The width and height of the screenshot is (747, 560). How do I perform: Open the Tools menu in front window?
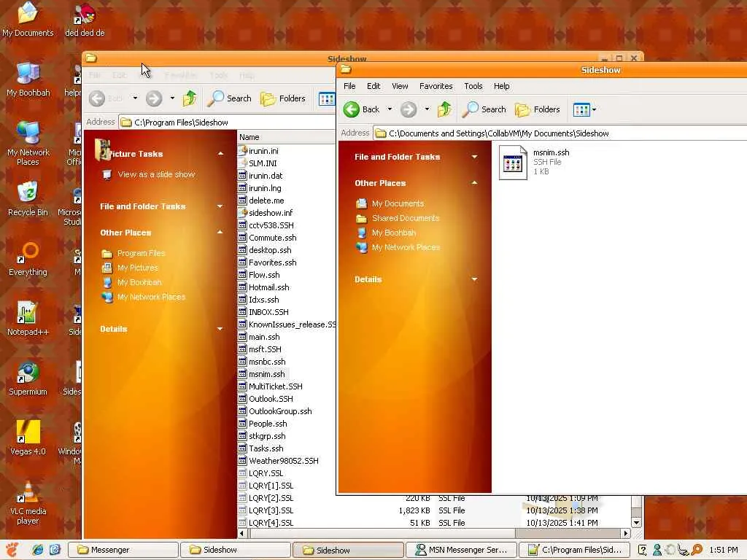pyautogui.click(x=473, y=86)
